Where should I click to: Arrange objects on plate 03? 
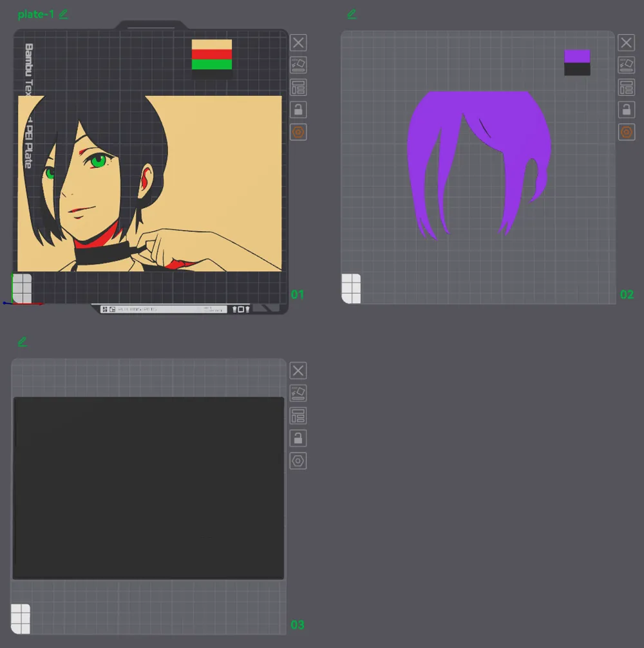298,415
